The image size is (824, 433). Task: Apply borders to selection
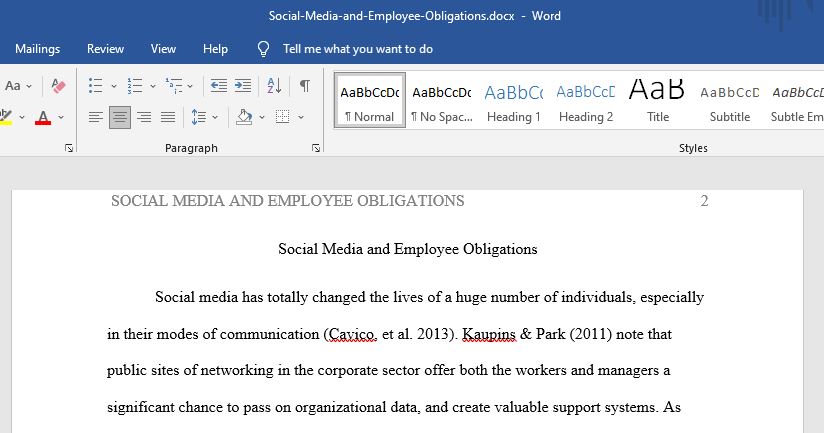pos(283,117)
